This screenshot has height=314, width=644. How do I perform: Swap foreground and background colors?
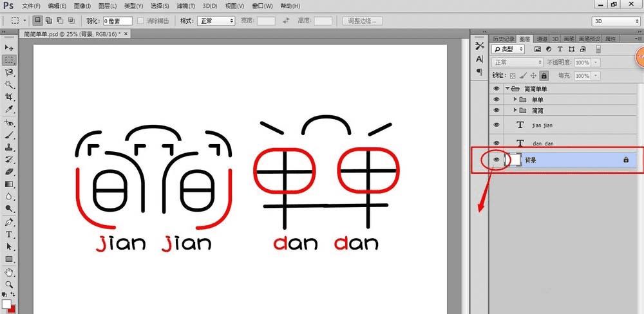click(x=13, y=294)
